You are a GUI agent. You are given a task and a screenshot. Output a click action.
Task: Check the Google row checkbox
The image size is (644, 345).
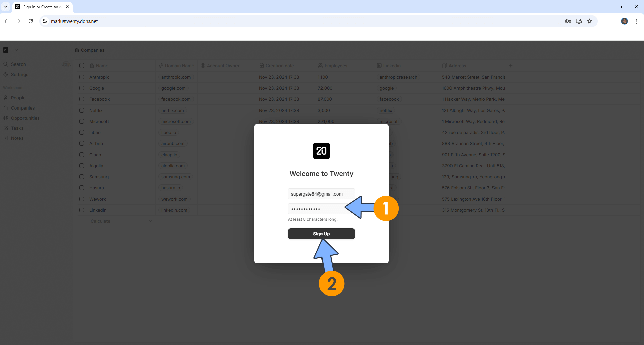82,88
